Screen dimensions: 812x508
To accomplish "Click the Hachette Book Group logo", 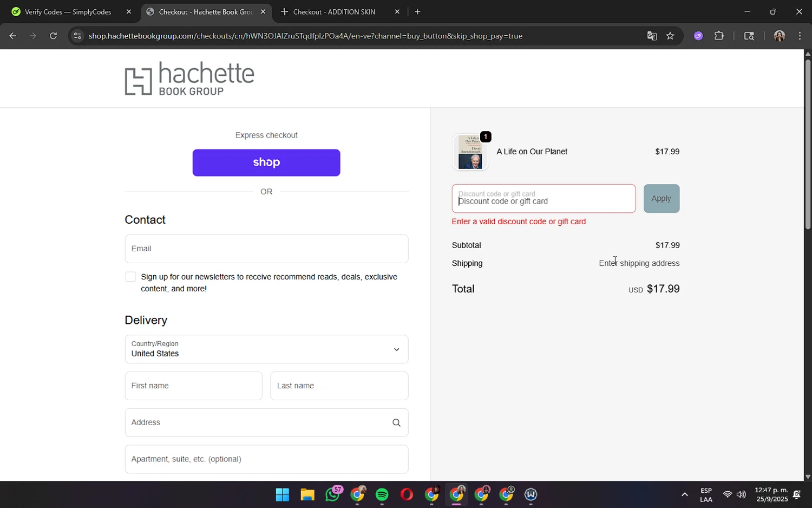I will click(189, 79).
